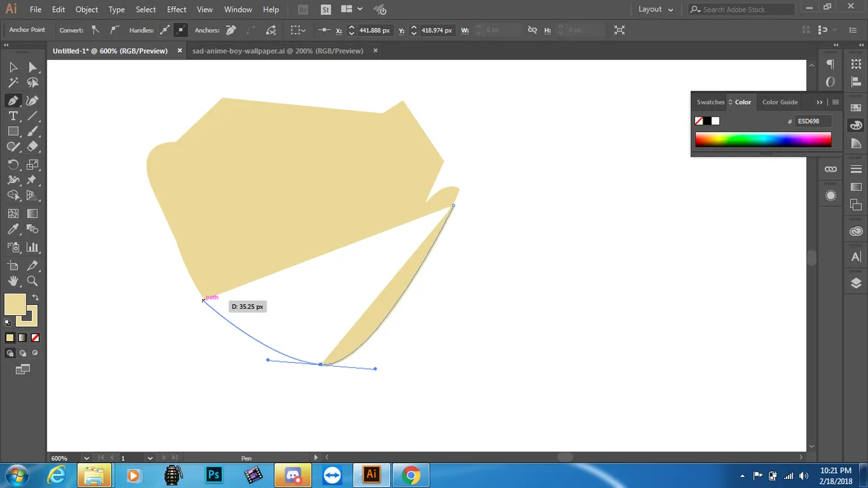
Task: Choose the Perspective Grid tool
Action: point(32,195)
